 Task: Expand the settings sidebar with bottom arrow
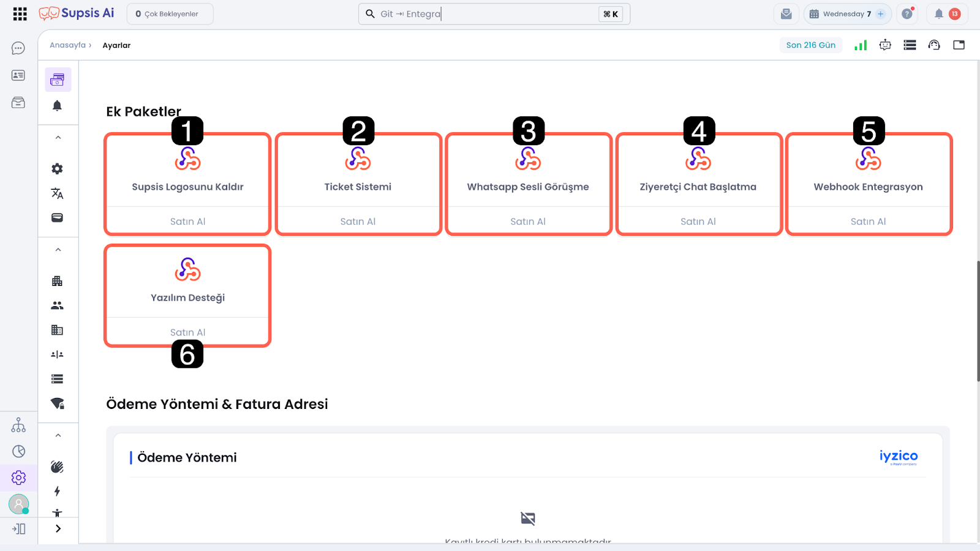pos(58,528)
